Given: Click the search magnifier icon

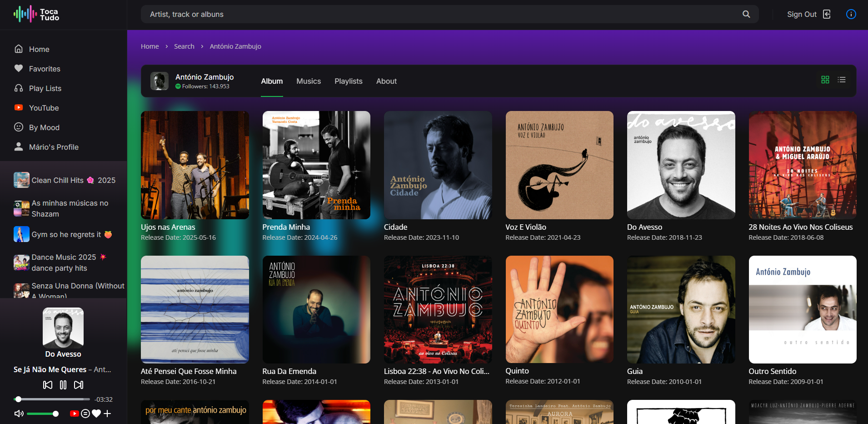Looking at the screenshot, I should coord(746,14).
